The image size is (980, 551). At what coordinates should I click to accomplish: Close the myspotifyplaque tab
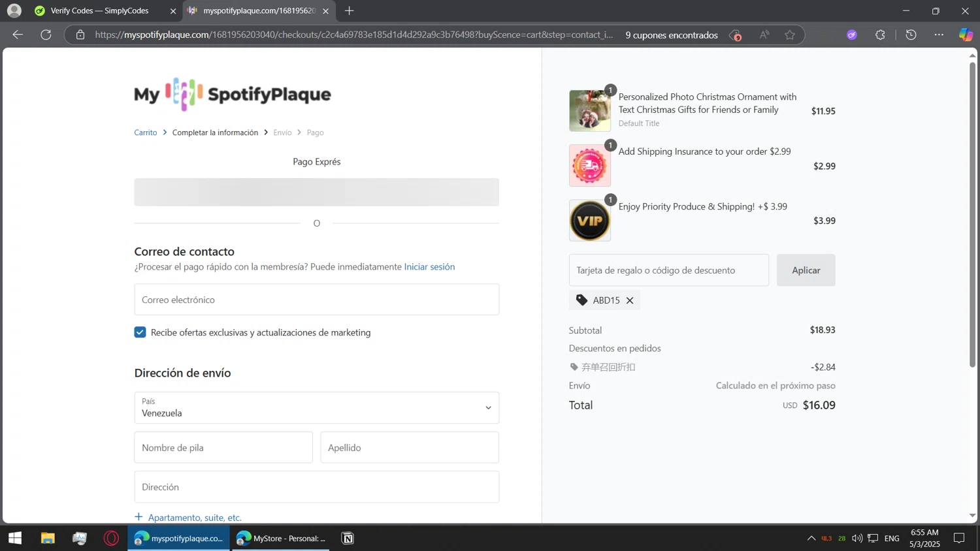coord(326,11)
